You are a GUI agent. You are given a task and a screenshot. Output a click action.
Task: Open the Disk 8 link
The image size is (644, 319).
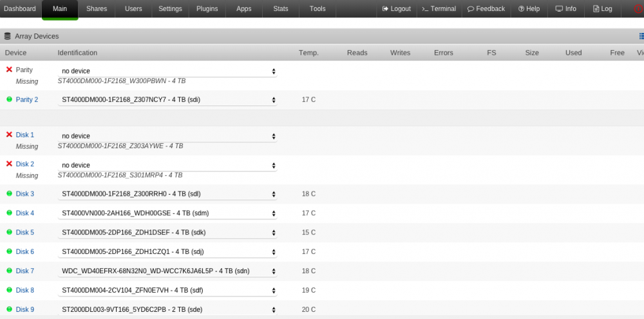pyautogui.click(x=24, y=290)
